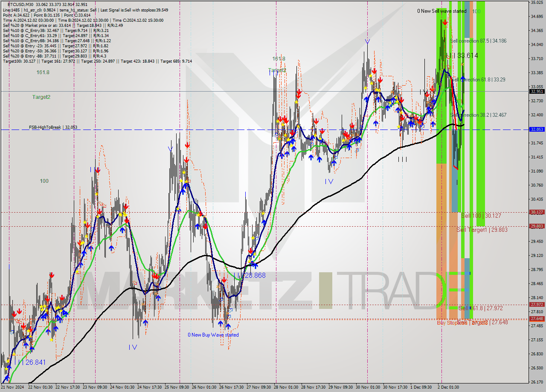Click the red 30.127 price axis tag
The width and height of the screenshot is (546, 392).
pyautogui.click(x=537, y=212)
